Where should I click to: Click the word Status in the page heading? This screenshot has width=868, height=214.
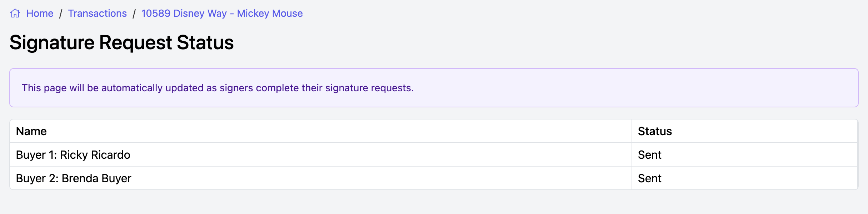205,43
